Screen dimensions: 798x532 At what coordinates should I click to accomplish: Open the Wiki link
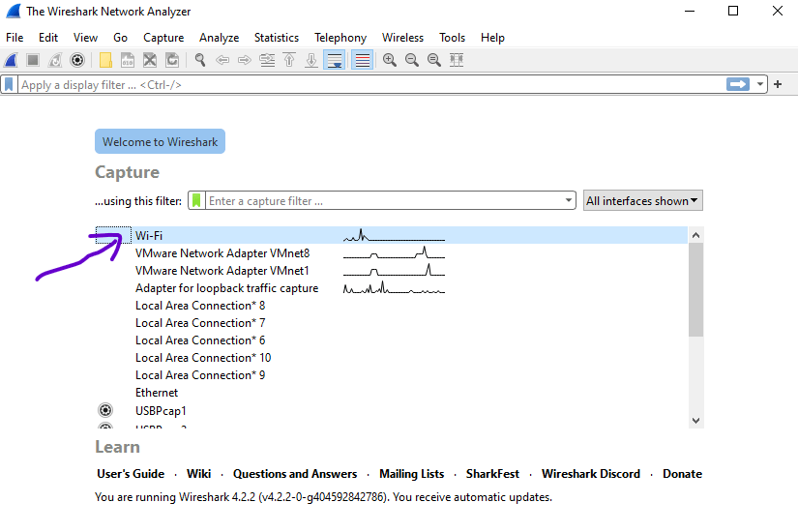(198, 474)
